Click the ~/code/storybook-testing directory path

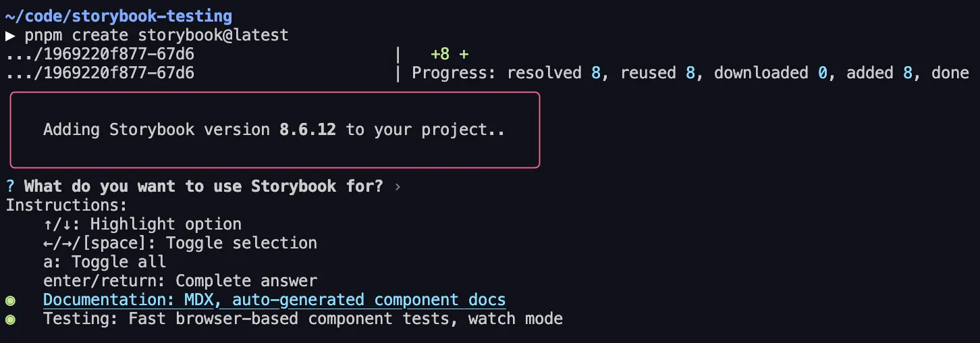119,16
